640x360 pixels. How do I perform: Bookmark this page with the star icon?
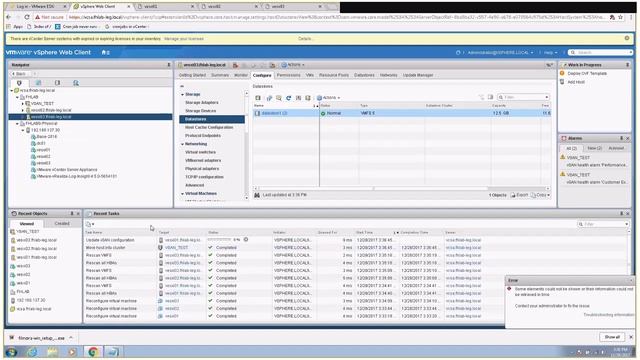[x=621, y=17]
